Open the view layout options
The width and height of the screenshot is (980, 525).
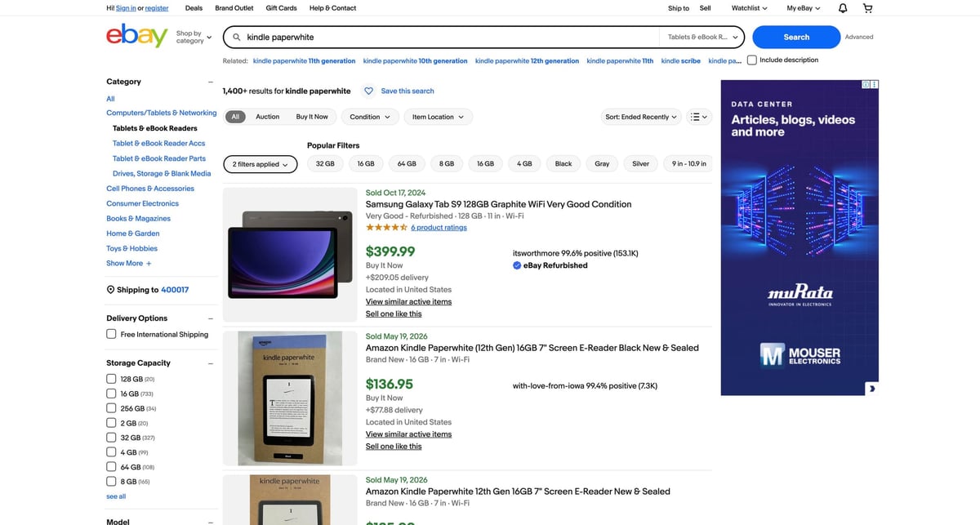(x=700, y=117)
